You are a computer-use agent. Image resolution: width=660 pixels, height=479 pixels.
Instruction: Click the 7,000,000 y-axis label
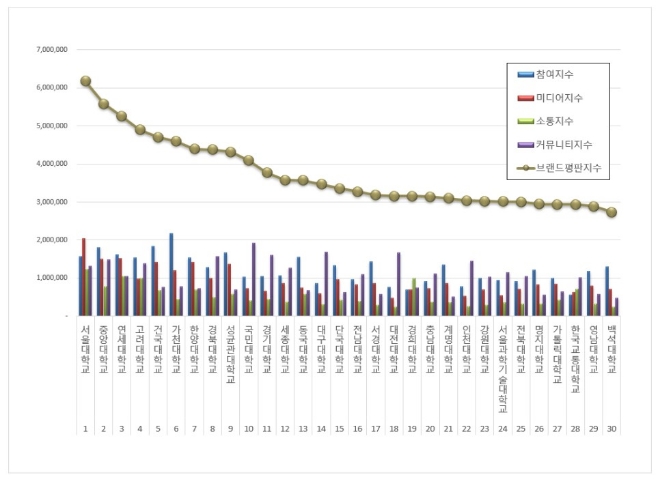point(52,50)
